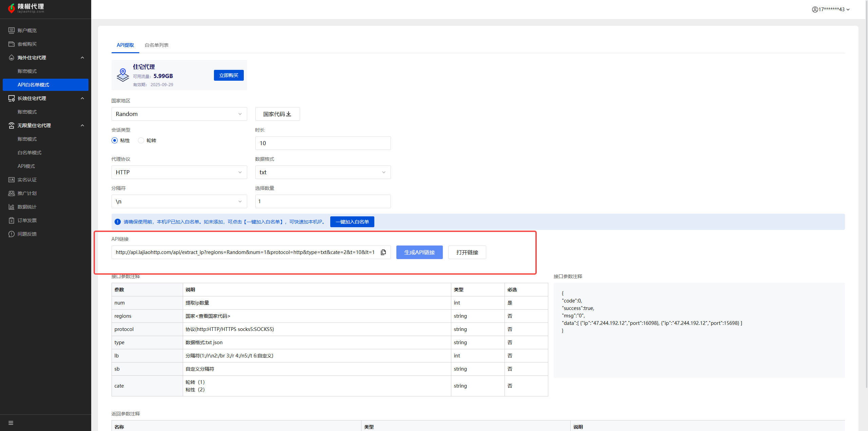Select the 粘性 sticky session radio

tap(115, 140)
